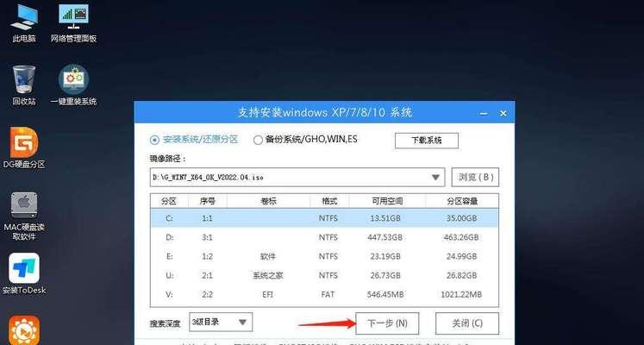
Task: Select the 安装系统/还原分区 radio option
Action: tap(194, 140)
